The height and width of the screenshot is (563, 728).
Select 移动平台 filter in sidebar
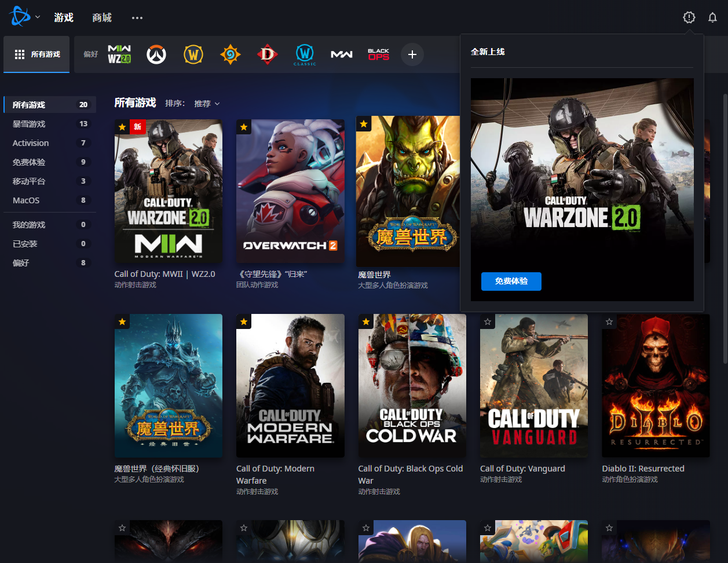(x=50, y=181)
